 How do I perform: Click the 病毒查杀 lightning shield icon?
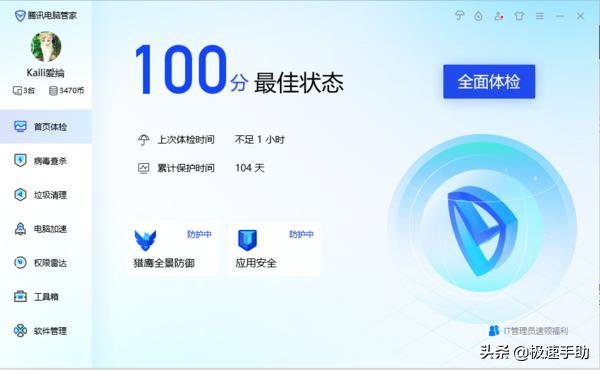click(x=20, y=160)
